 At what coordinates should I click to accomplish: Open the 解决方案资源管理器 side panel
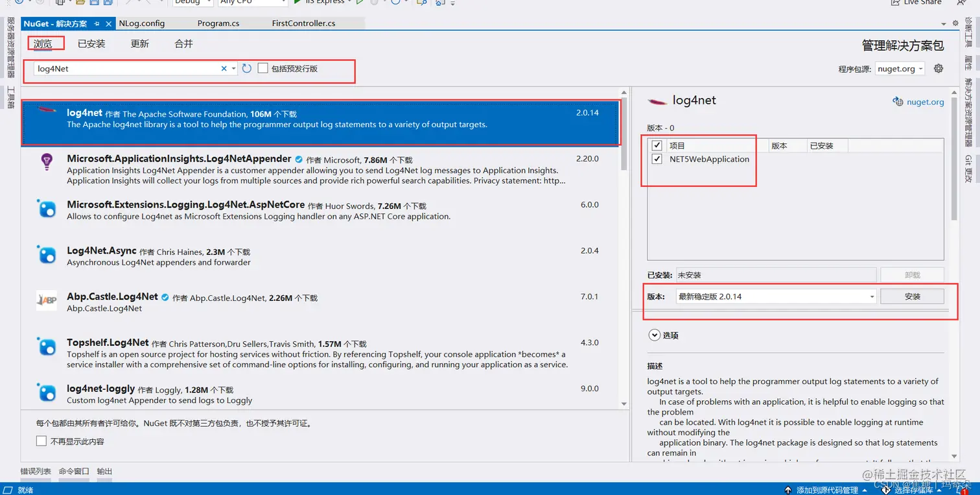pos(968,113)
